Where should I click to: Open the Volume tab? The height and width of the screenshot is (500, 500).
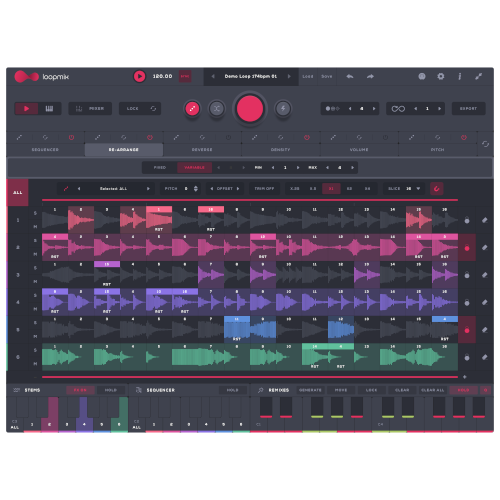[x=359, y=150]
